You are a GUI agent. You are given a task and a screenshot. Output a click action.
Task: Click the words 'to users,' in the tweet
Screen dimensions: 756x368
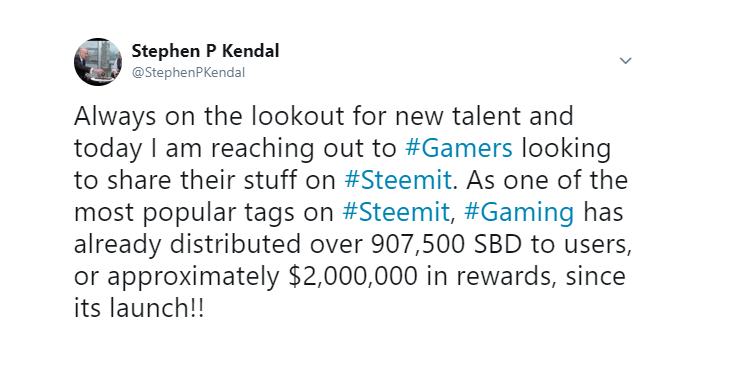[581, 245]
